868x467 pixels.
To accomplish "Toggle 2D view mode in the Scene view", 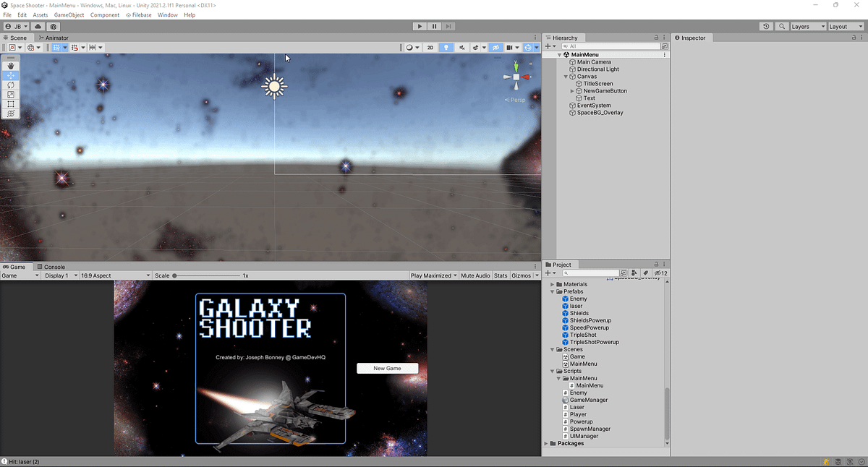I will (430, 47).
